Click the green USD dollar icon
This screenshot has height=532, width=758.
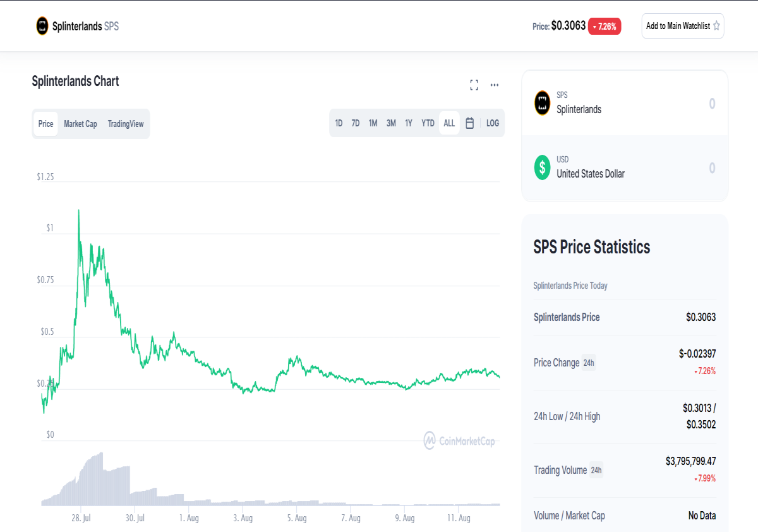[x=542, y=167]
